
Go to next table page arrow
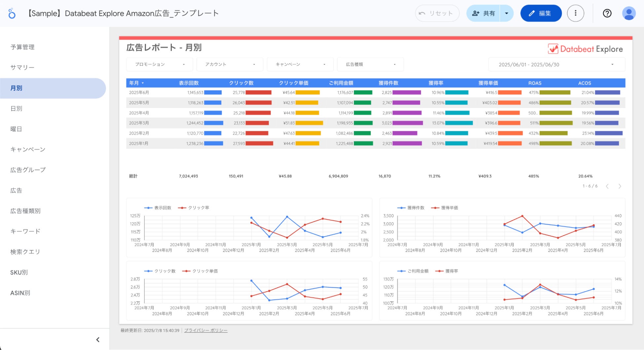(x=620, y=186)
